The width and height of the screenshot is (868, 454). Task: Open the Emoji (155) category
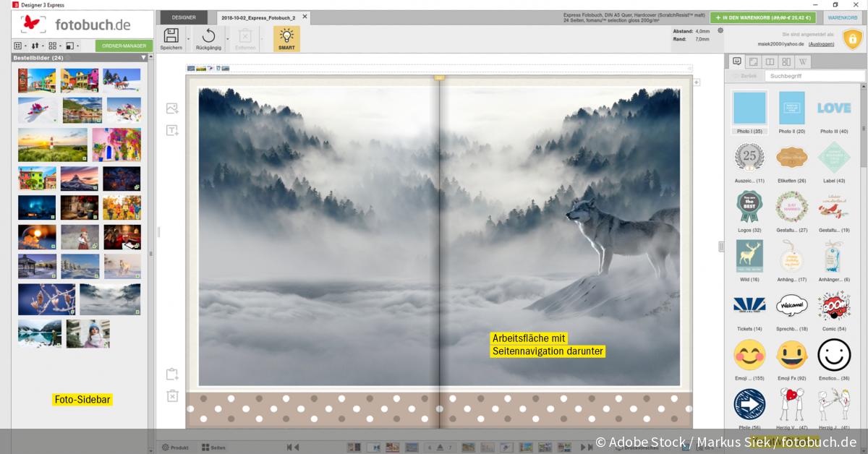(x=749, y=359)
